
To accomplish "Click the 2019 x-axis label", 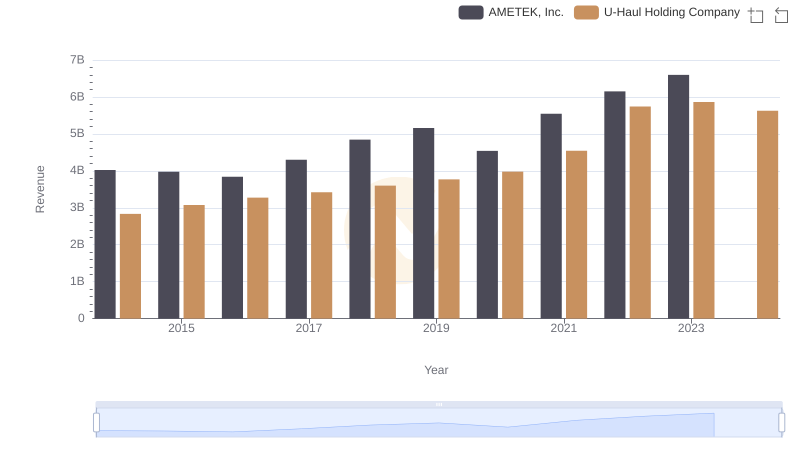I will [436, 328].
